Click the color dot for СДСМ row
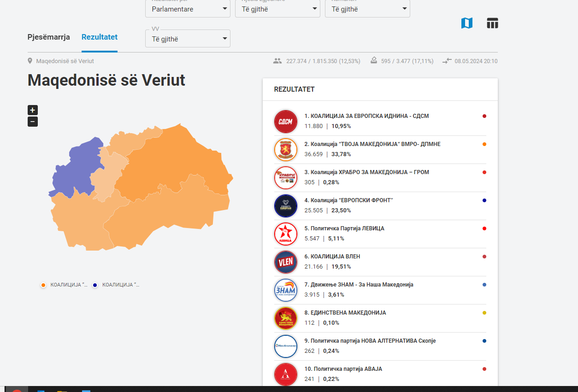Viewport: 578px width, 392px height. tap(484, 116)
